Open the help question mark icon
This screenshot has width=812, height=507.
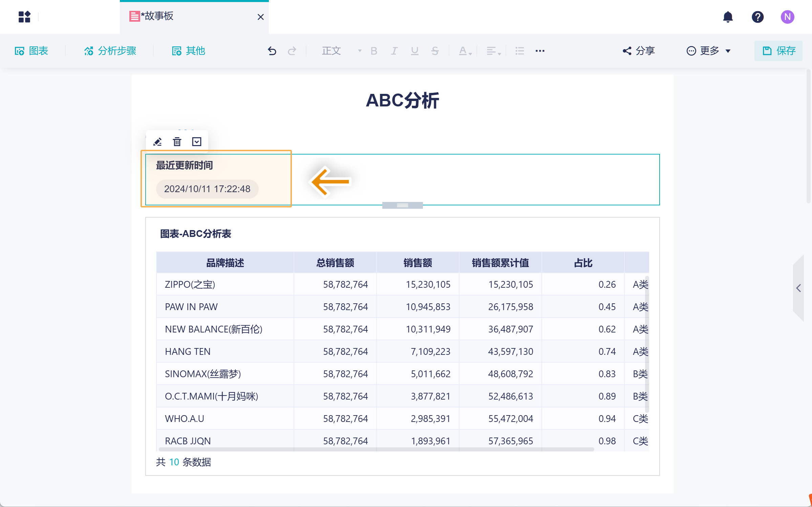[x=757, y=17]
